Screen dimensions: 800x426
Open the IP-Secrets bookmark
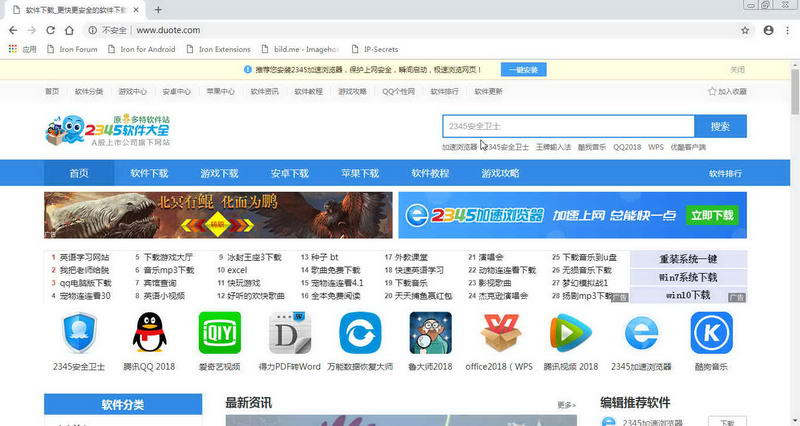[x=375, y=49]
